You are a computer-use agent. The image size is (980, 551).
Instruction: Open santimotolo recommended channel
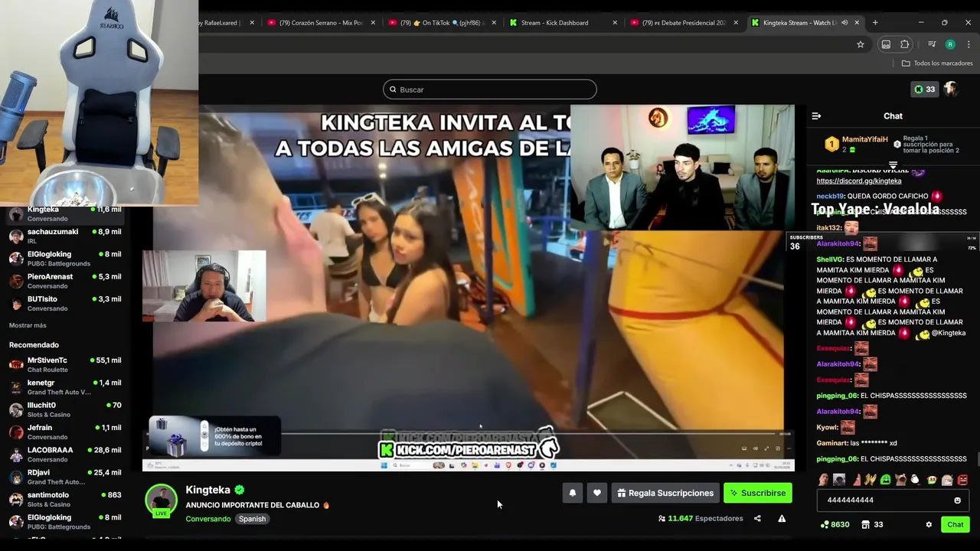coord(65,499)
